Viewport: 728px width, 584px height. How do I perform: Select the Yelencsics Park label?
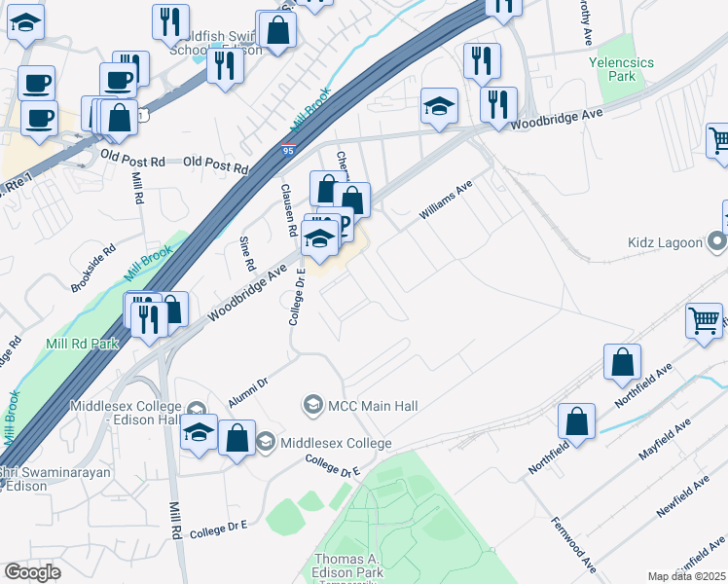click(x=621, y=69)
